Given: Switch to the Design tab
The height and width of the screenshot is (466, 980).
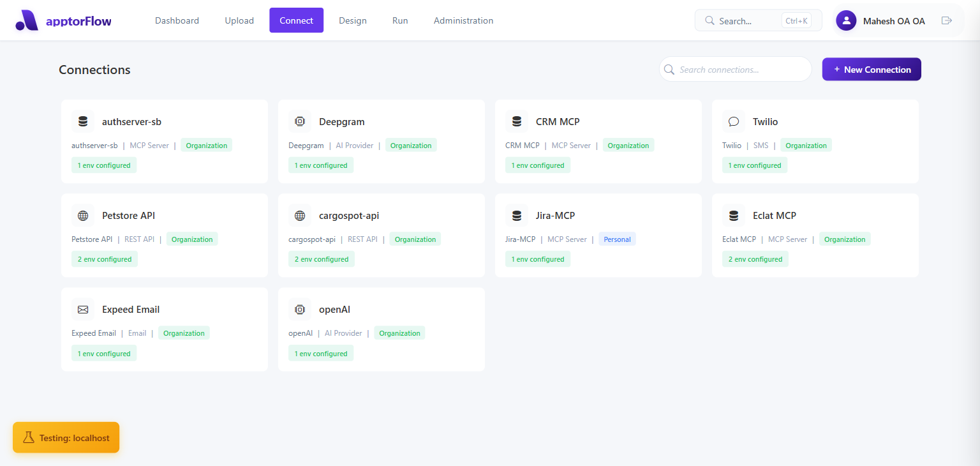Looking at the screenshot, I should 352,20.
